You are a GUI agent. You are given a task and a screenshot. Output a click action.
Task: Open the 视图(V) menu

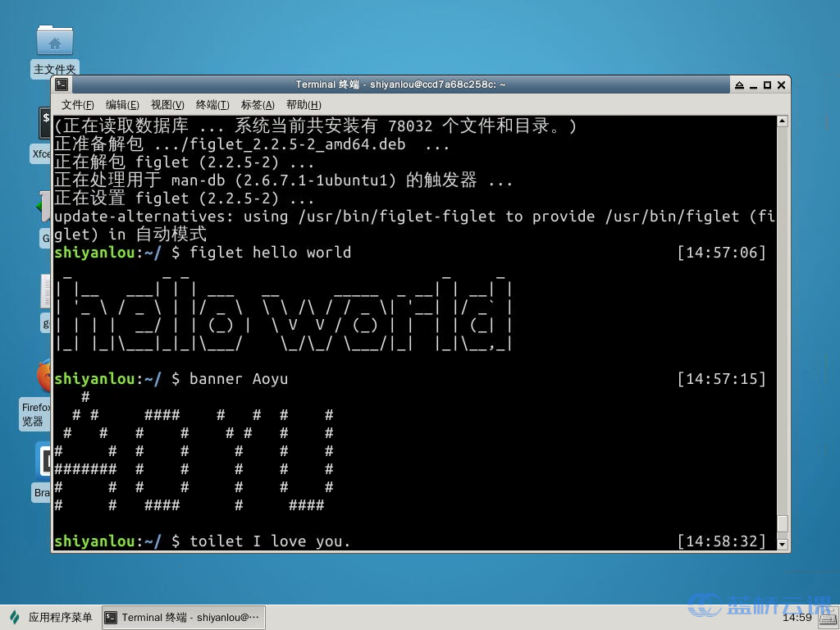[167, 105]
